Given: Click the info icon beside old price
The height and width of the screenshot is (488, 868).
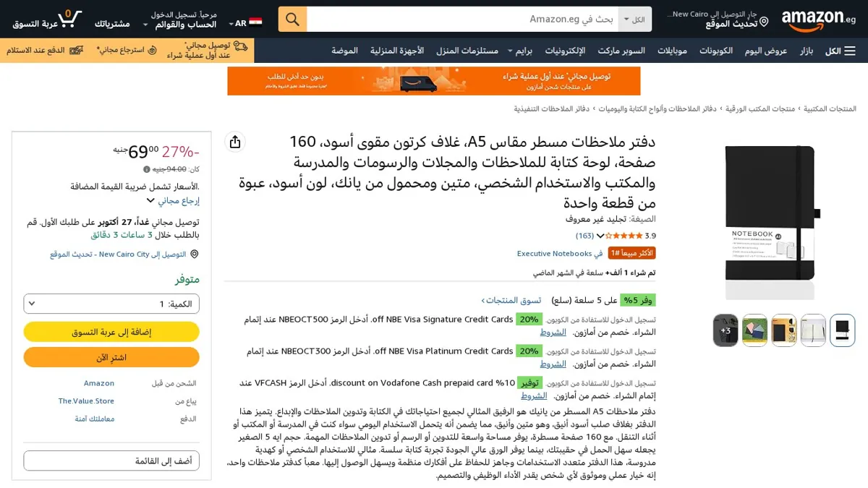Looking at the screenshot, I should [147, 169].
